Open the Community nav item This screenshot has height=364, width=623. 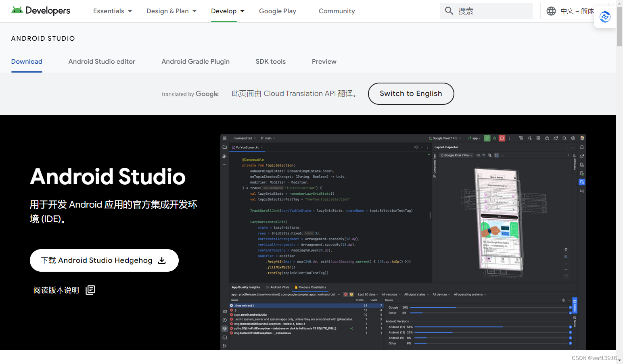[337, 11]
